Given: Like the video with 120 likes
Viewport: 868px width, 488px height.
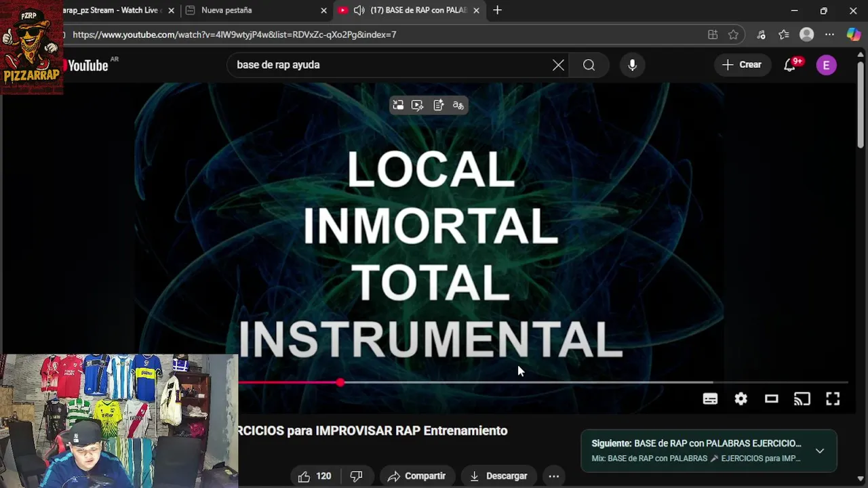Looking at the screenshot, I should coord(315,476).
